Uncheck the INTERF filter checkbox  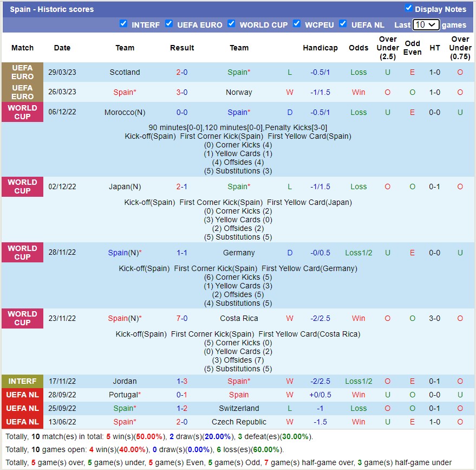[123, 24]
